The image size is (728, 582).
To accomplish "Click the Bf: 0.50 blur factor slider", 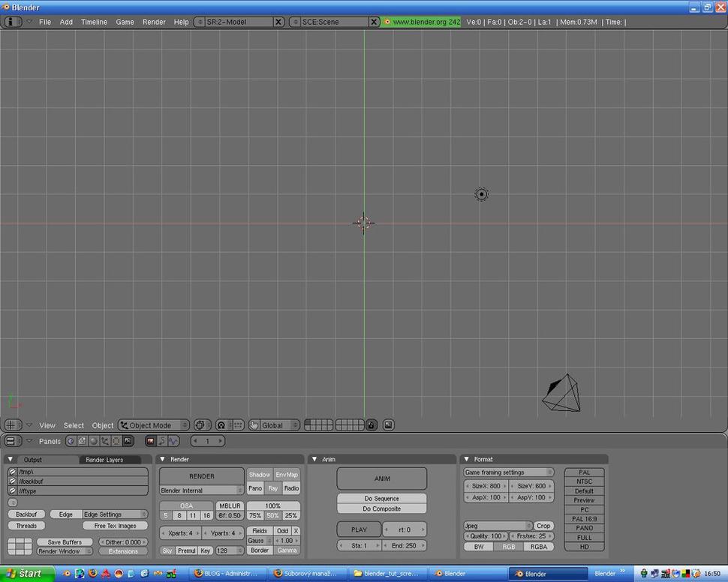I will 230,515.
